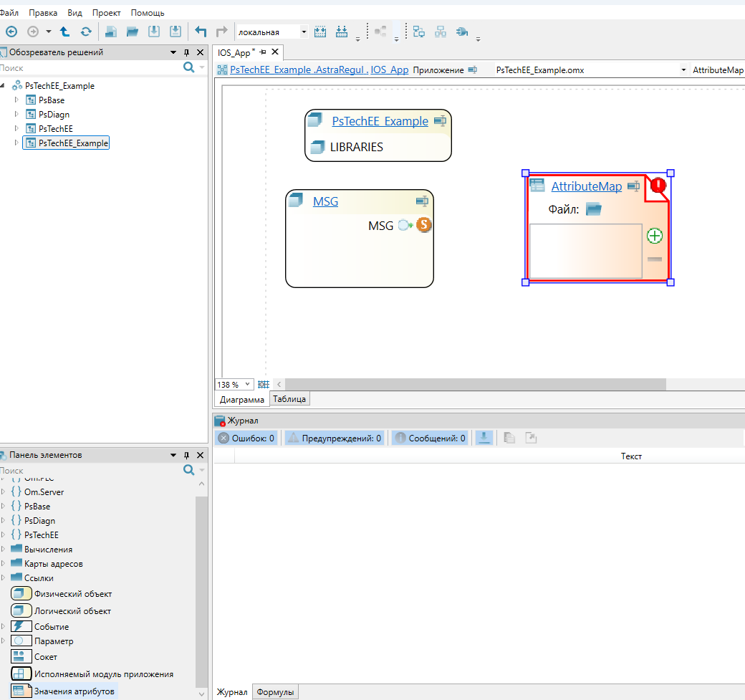Click the open folder icon in toolbar

click(133, 32)
